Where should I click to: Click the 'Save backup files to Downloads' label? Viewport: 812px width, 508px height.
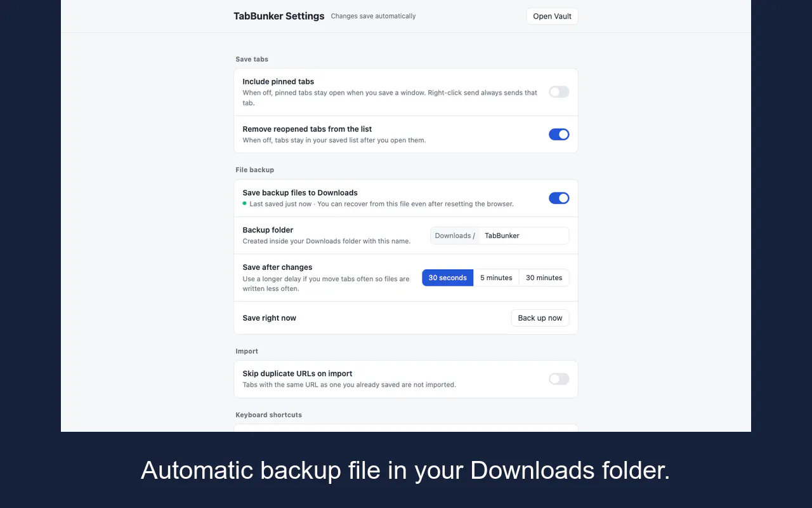[x=300, y=193]
